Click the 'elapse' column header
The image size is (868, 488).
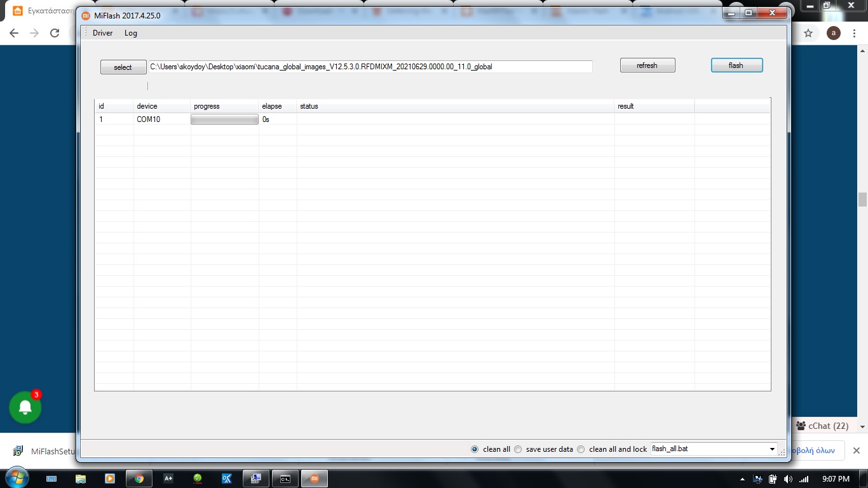[x=278, y=106]
